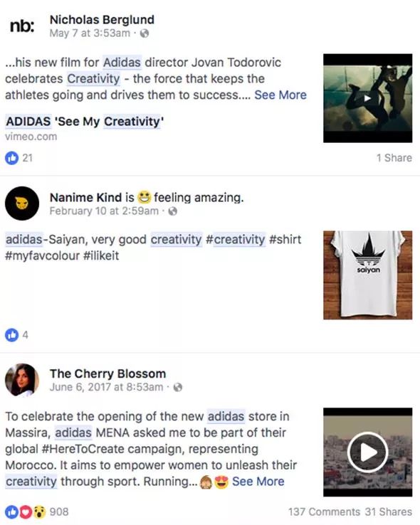
Task: Open Nicholas Berglund's nb: profile logo
Action: coord(22,26)
